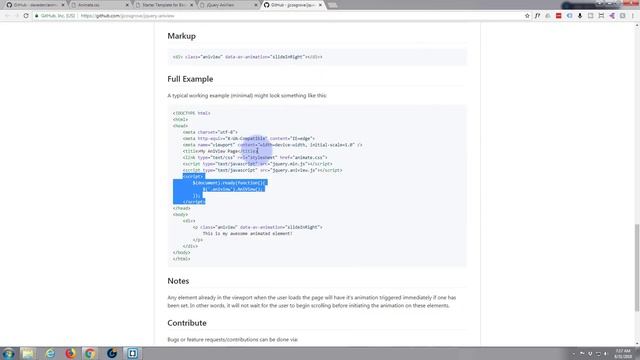Image resolution: width=640 pixels, height=360 pixels.
Task: Click the jquery.aniview.js script line
Action: [262, 170]
